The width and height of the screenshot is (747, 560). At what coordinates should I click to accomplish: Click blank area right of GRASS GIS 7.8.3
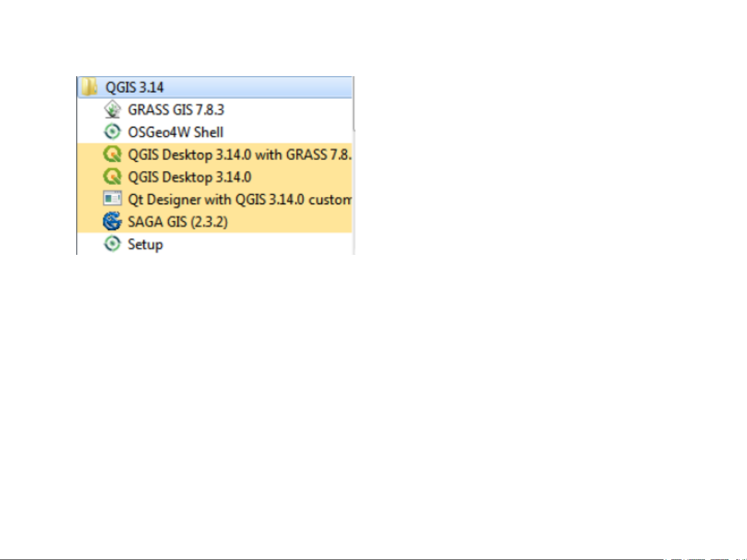click(290, 110)
